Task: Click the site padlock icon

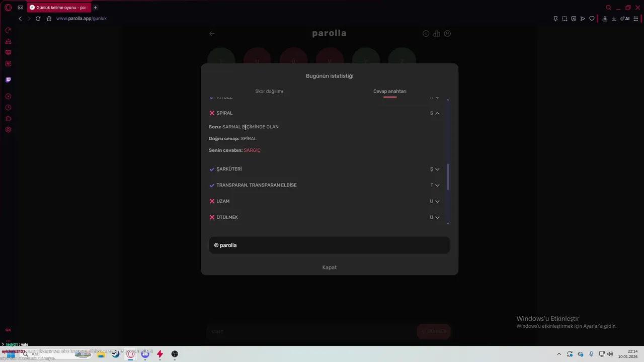Action: click(49, 19)
